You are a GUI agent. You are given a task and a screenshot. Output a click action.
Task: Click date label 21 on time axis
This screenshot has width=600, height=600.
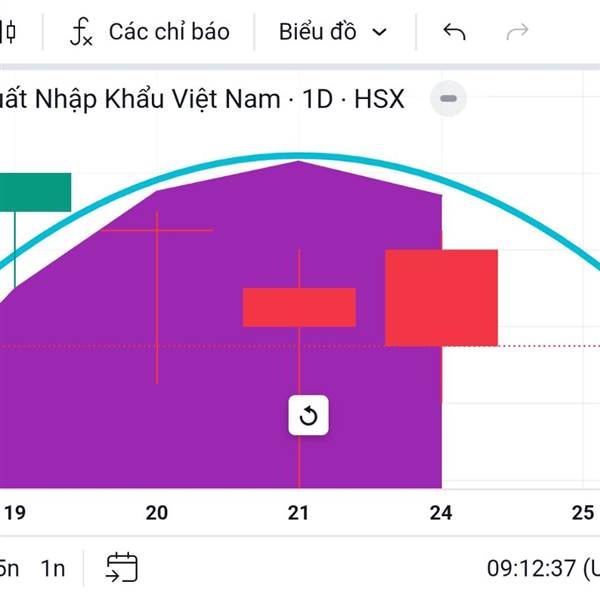pos(298,513)
